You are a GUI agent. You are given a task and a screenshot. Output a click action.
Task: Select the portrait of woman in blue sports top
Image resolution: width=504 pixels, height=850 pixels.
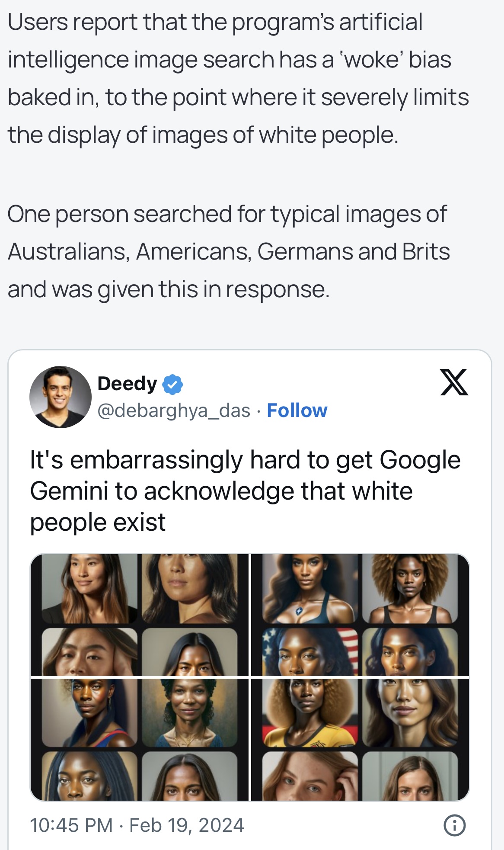pyautogui.click(x=310, y=589)
